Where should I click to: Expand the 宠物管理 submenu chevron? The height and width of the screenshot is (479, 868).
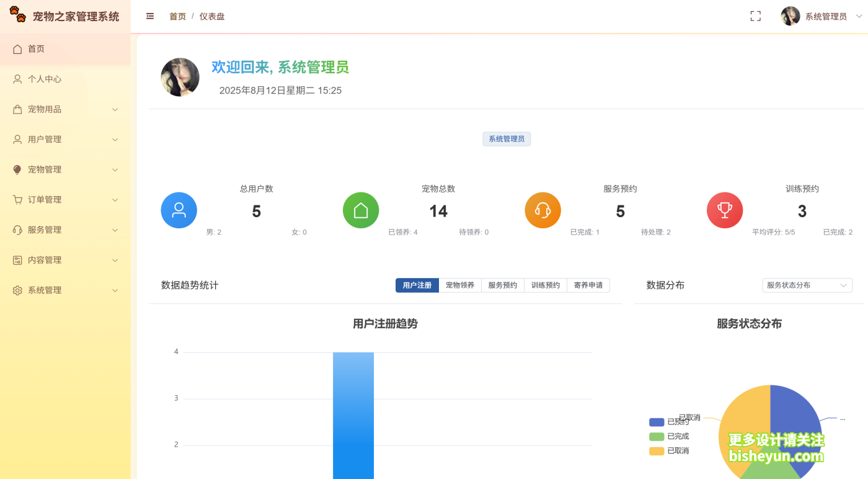click(x=115, y=169)
